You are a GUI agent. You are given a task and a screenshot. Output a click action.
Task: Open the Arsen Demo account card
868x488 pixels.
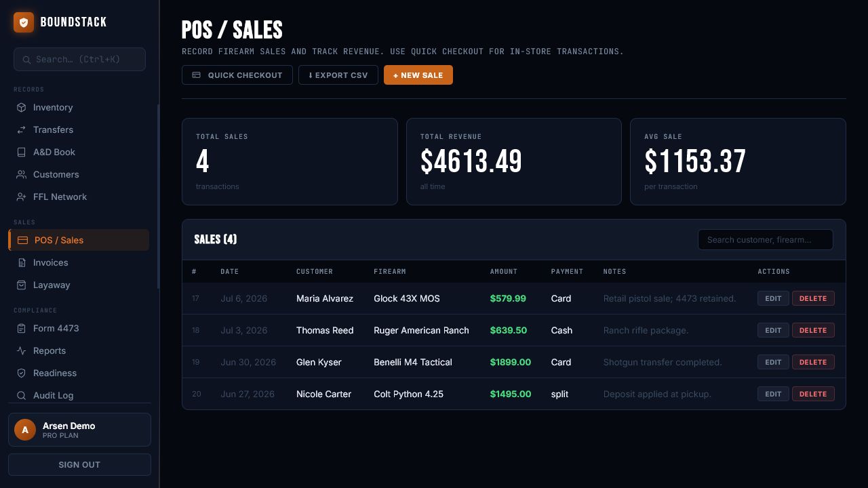(x=79, y=430)
